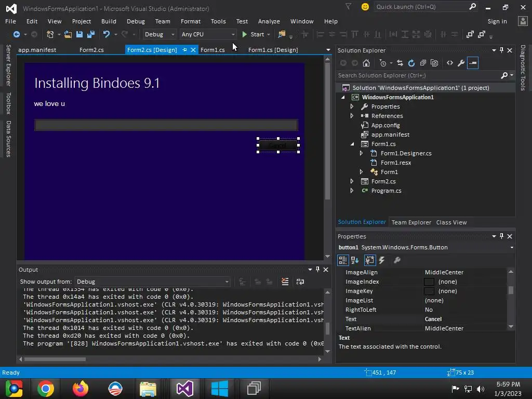Toggle auto-hide pin on Solution Explorer
The width and height of the screenshot is (532, 399).
[x=501, y=50]
